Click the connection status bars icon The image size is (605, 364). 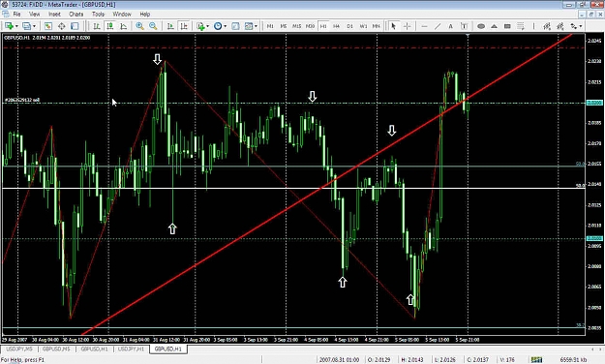(x=536, y=360)
